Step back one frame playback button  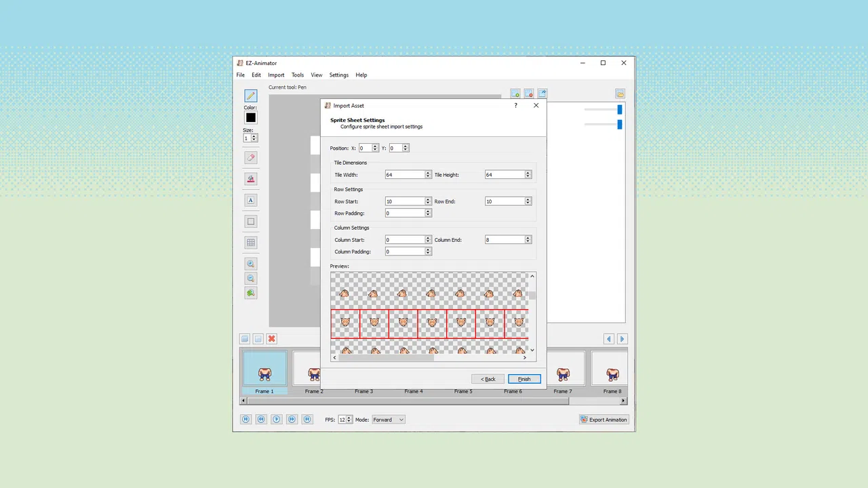[261, 420]
